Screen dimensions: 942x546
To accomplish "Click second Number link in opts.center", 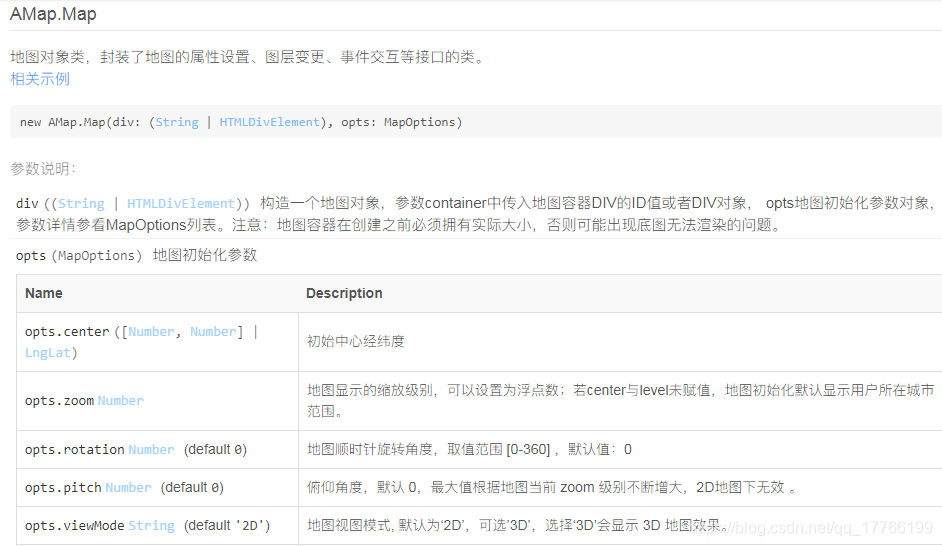I will [213, 332].
